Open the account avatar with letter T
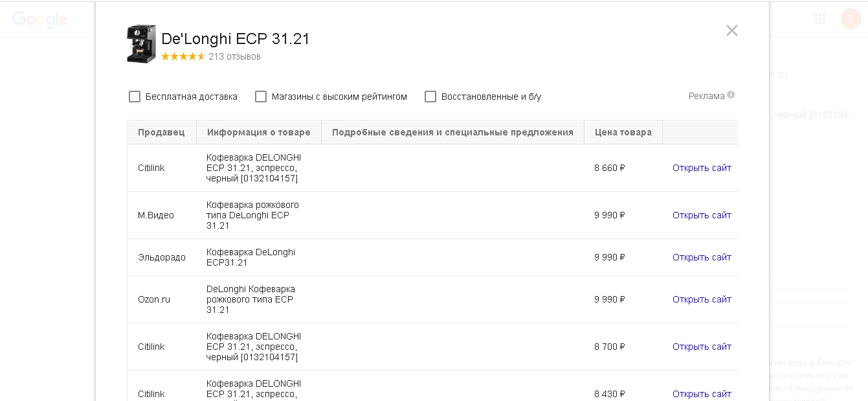Screen dimensions: 868x401 [x=851, y=19]
